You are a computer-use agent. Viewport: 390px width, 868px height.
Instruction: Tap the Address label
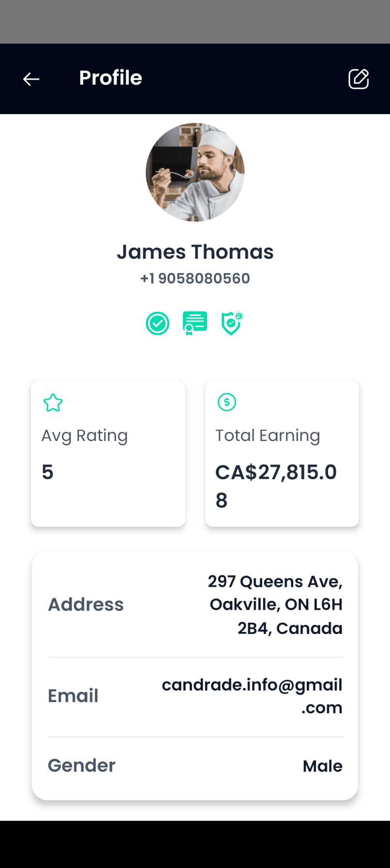pos(86,604)
